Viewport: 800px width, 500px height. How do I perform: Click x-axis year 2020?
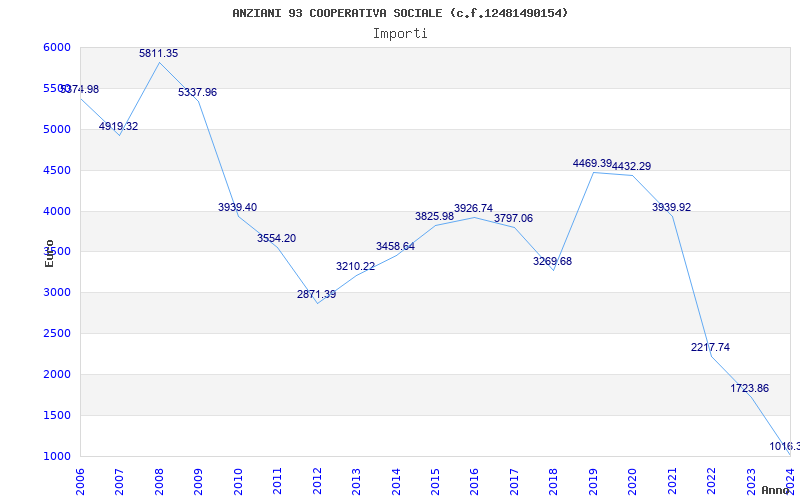(633, 482)
